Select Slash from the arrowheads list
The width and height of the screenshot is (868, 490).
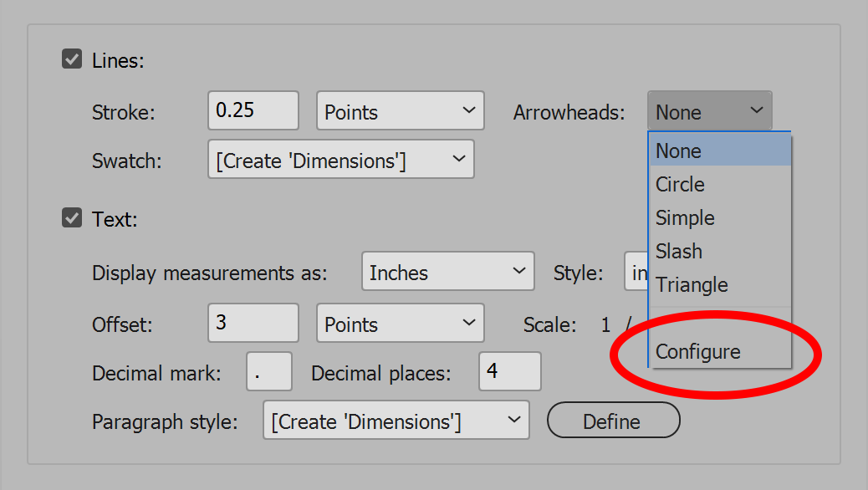(x=719, y=252)
